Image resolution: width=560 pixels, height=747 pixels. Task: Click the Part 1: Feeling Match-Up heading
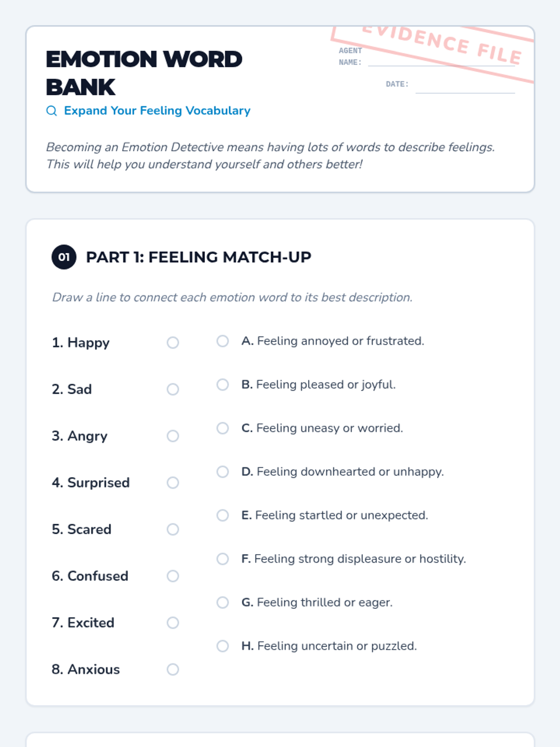[198, 257]
